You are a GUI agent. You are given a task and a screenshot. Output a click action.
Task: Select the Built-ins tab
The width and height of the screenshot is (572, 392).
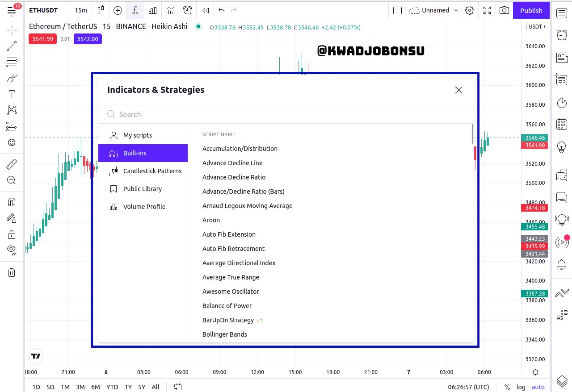tap(143, 153)
